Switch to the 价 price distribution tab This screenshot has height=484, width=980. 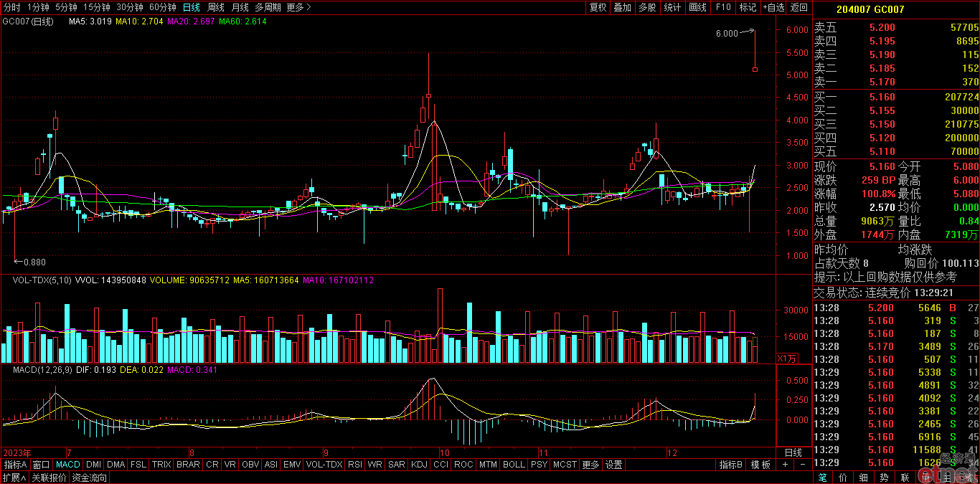pos(843,478)
